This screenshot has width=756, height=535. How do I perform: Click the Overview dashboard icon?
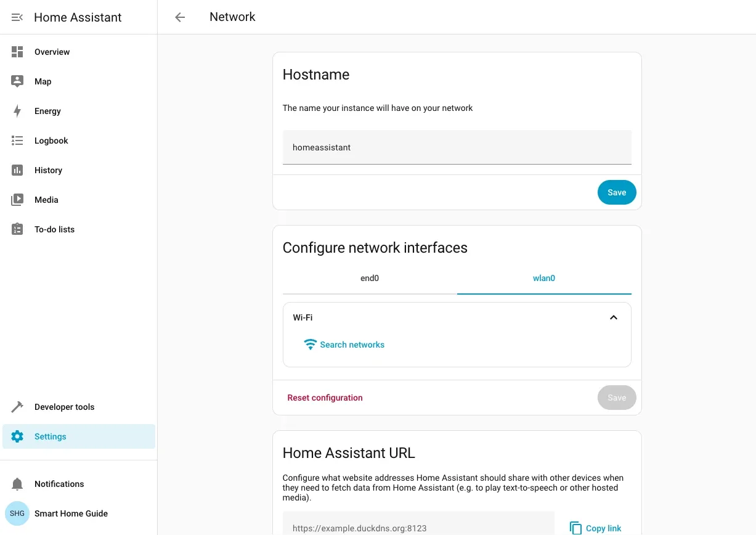[17, 52]
